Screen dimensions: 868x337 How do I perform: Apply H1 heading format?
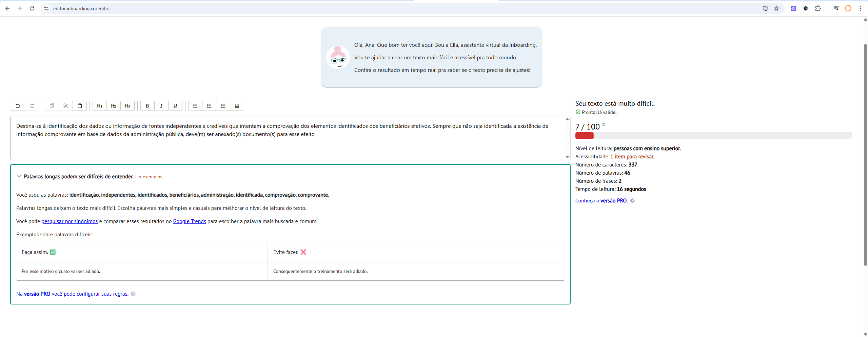coord(100,106)
